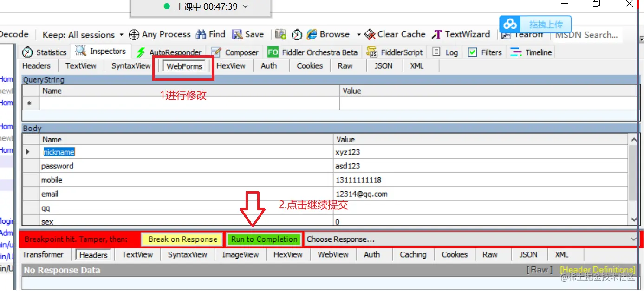Click the camera screenshot toolbar icon
The width and height of the screenshot is (644, 291).
click(280, 34)
